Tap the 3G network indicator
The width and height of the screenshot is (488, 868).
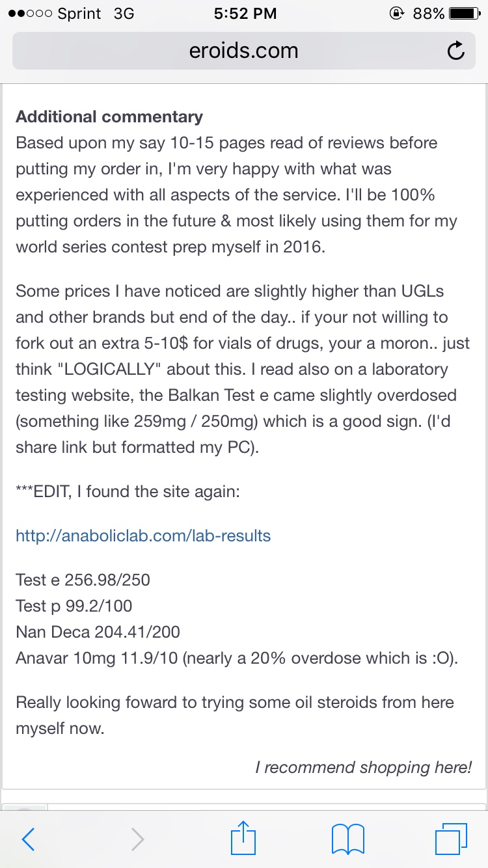pos(124,14)
